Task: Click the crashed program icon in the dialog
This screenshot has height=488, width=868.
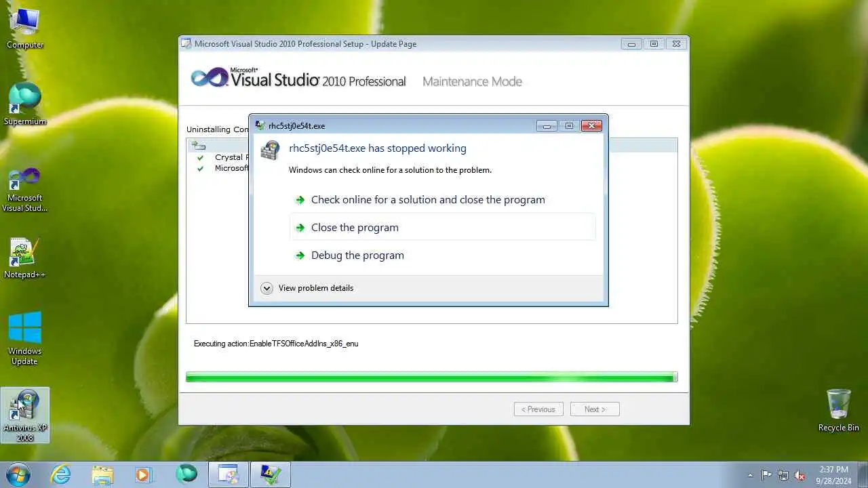Action: point(270,150)
